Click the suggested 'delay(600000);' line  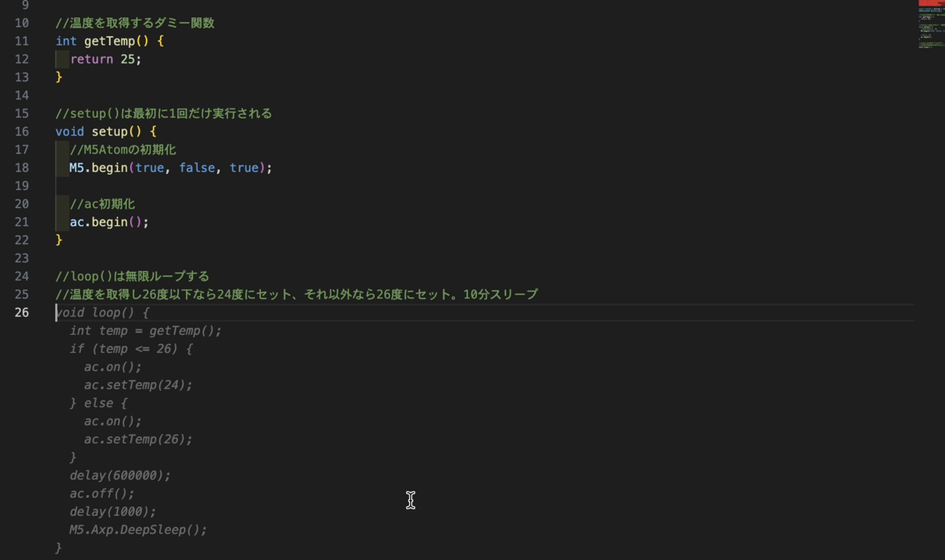pyautogui.click(x=120, y=476)
